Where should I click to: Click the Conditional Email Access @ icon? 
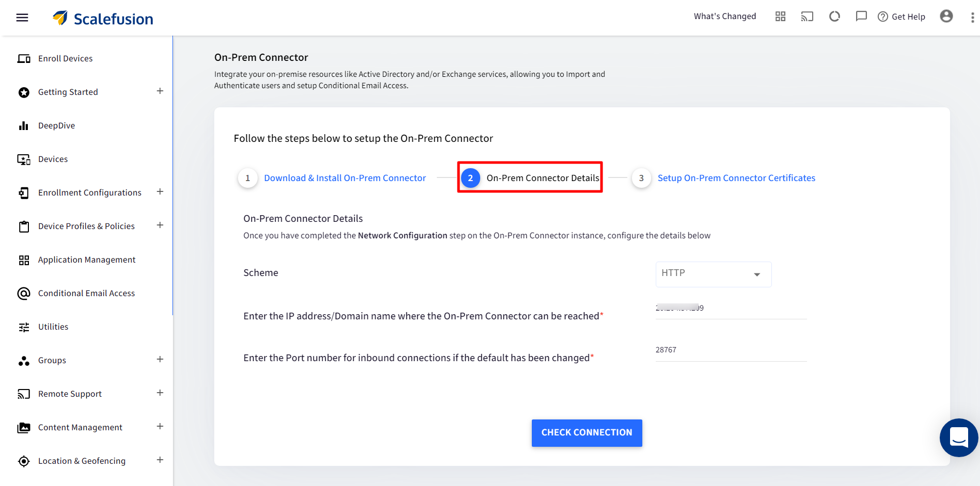(24, 294)
